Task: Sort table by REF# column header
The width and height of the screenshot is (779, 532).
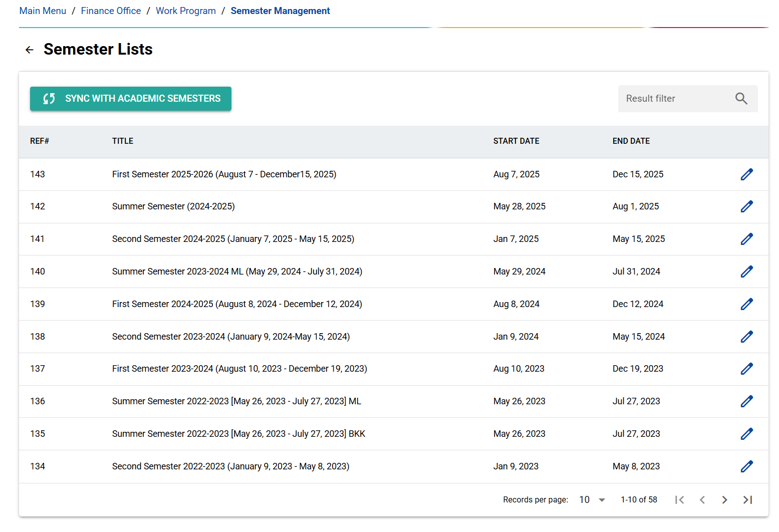Action: pyautogui.click(x=40, y=141)
